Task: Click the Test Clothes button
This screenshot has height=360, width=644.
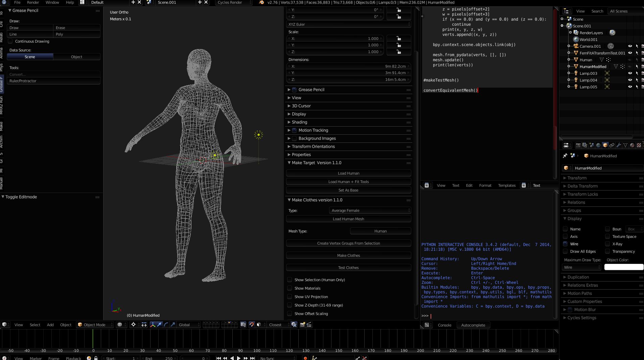Action: pos(349,268)
